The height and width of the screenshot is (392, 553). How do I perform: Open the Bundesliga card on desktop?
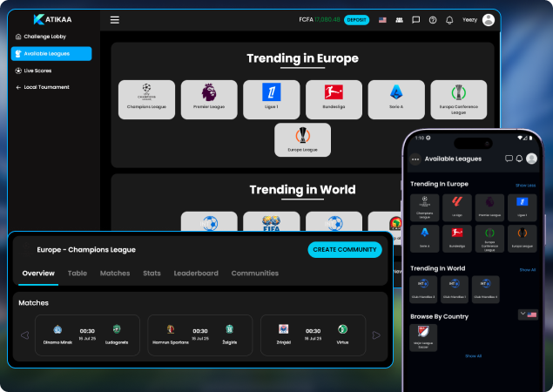coord(334,99)
